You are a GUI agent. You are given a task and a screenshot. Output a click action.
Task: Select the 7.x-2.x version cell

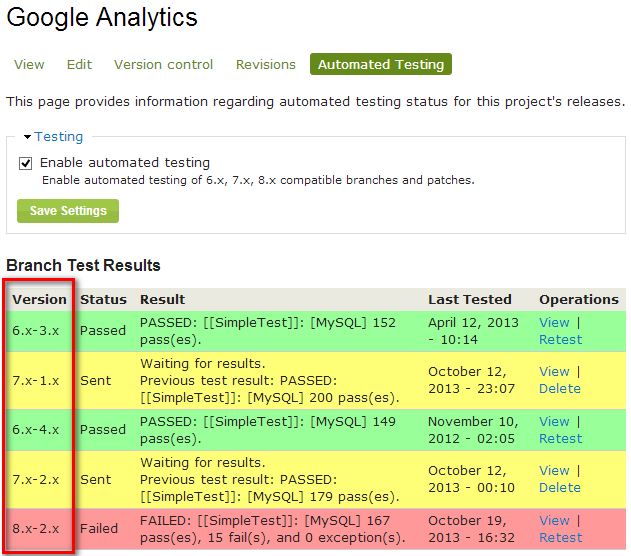[35, 480]
